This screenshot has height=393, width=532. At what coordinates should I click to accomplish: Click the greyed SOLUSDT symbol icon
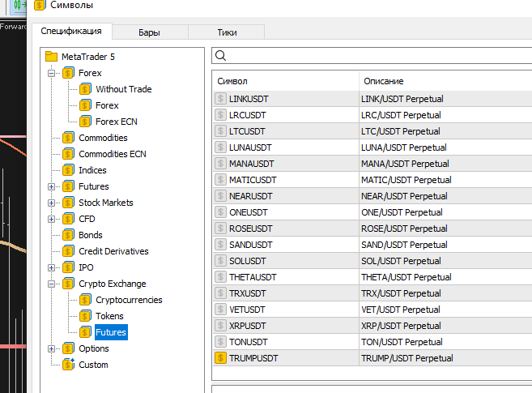tap(220, 261)
